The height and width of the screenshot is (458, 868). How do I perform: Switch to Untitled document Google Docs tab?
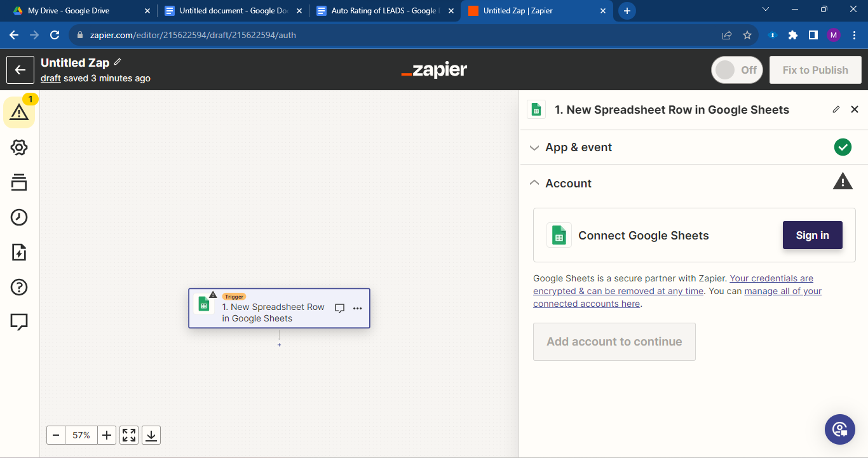(x=233, y=11)
